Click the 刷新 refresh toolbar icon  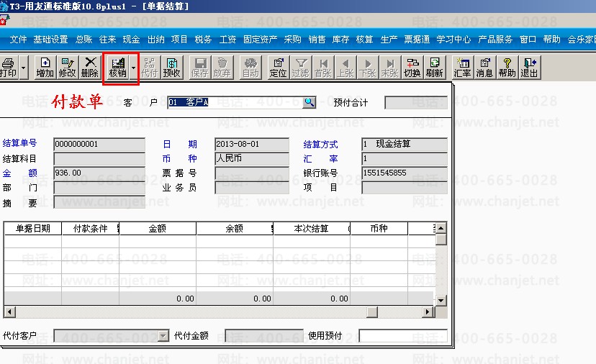[x=435, y=68]
